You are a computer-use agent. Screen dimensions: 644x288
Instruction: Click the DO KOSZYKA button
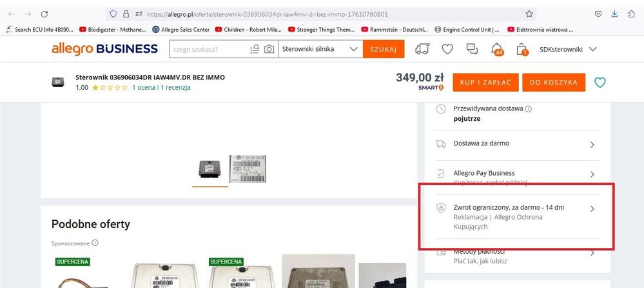(x=553, y=83)
